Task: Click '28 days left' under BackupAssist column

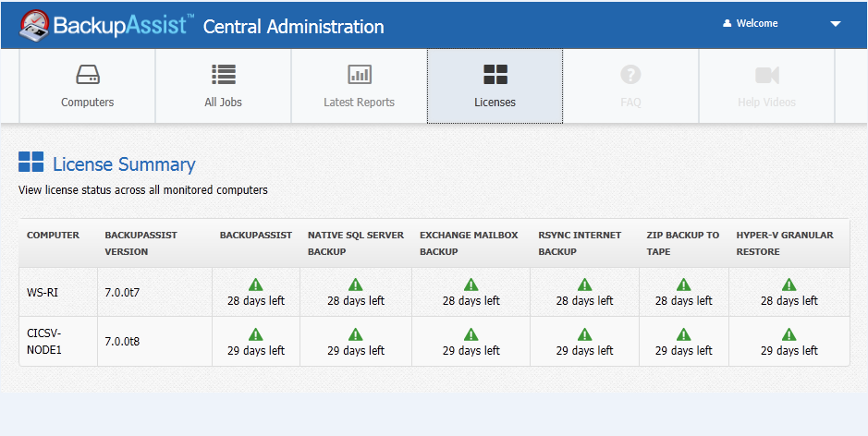Action: pos(256,301)
